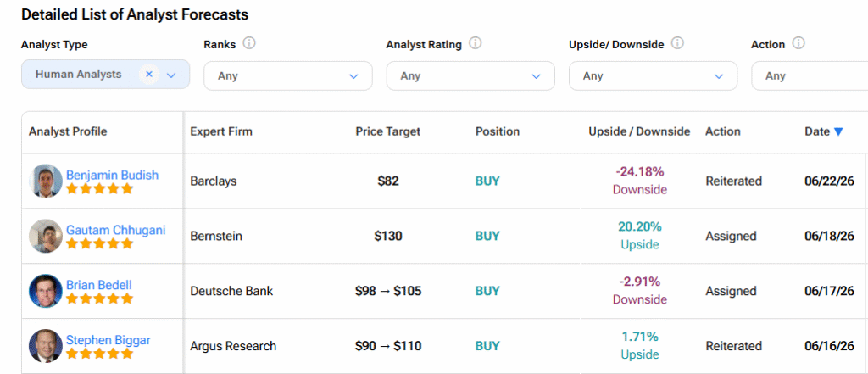Expand the Analyst Type dropdown chevron
The height and width of the screenshot is (374, 868).
click(x=171, y=75)
